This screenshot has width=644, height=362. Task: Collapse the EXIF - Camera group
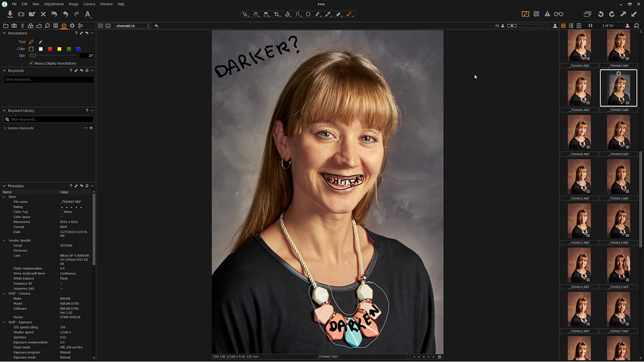5,293
